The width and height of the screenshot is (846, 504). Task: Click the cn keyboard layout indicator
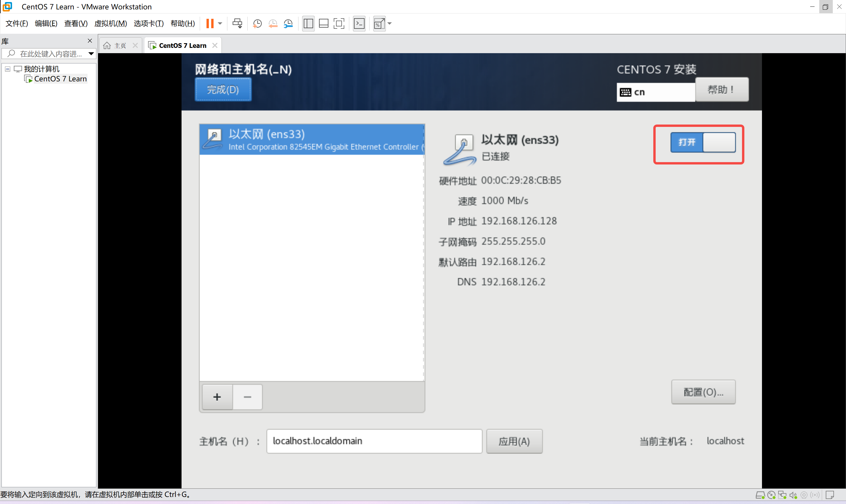pos(655,92)
